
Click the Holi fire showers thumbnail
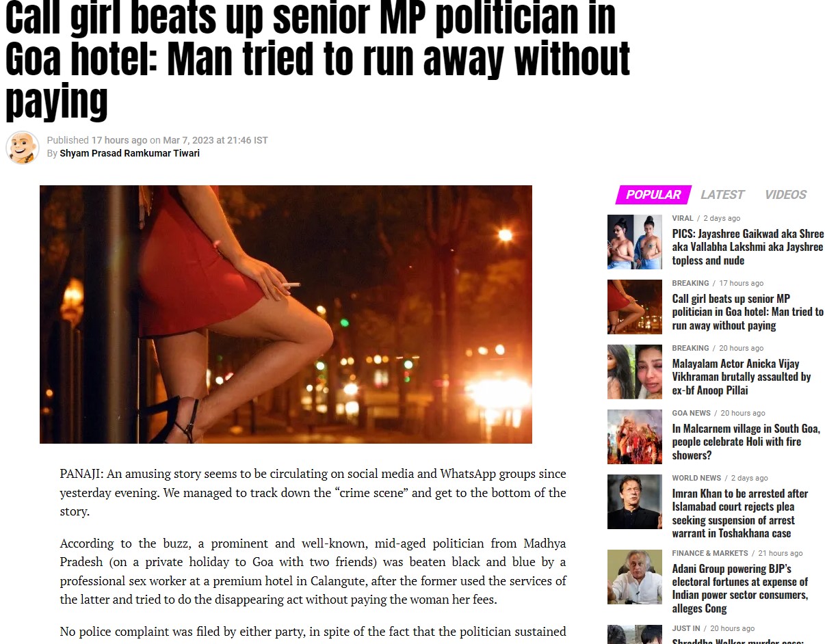635,437
